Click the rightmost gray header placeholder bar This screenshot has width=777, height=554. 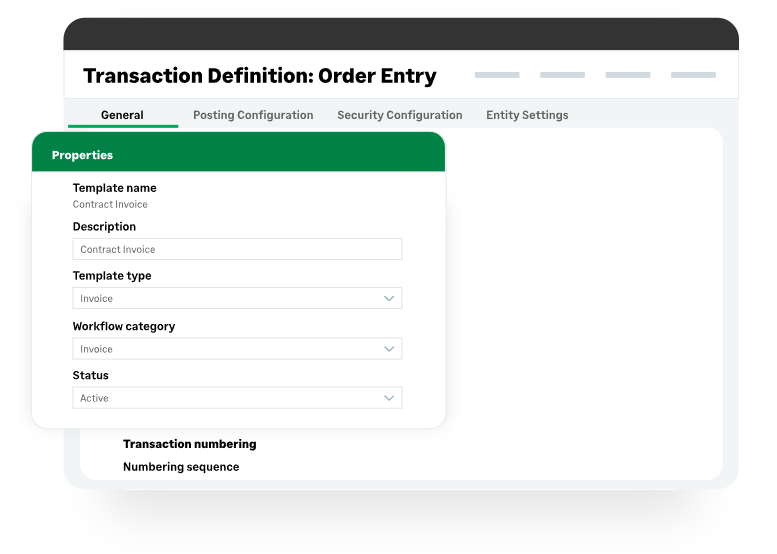pos(693,75)
